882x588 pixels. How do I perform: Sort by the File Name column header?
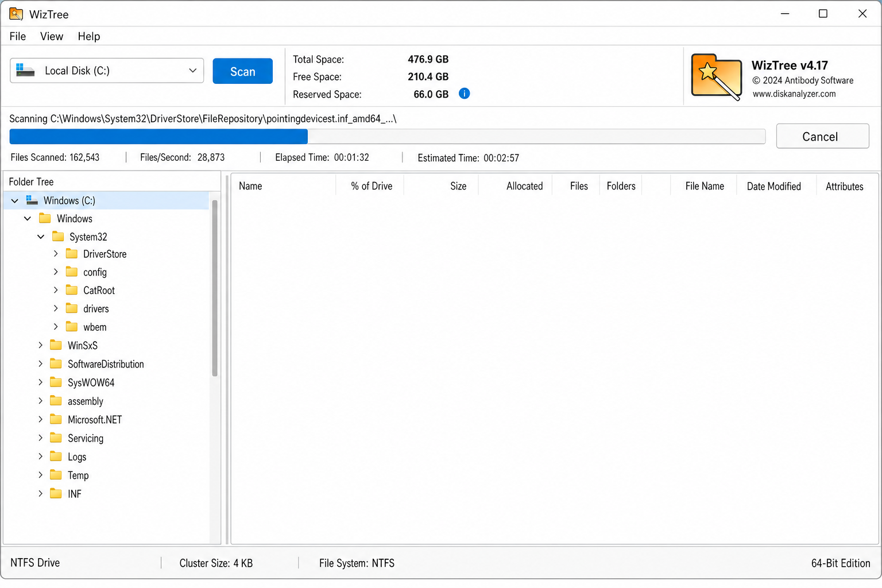(x=704, y=186)
